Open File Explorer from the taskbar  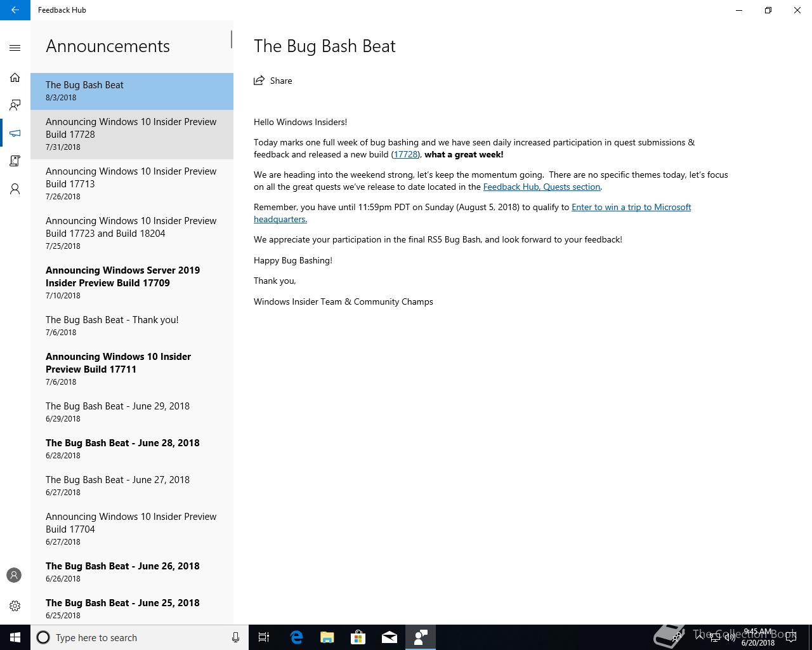[x=327, y=637]
